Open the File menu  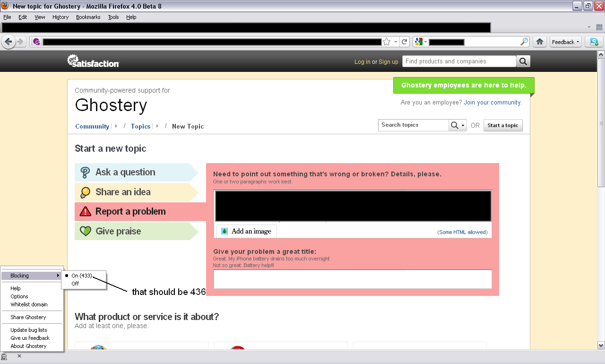pos(7,17)
